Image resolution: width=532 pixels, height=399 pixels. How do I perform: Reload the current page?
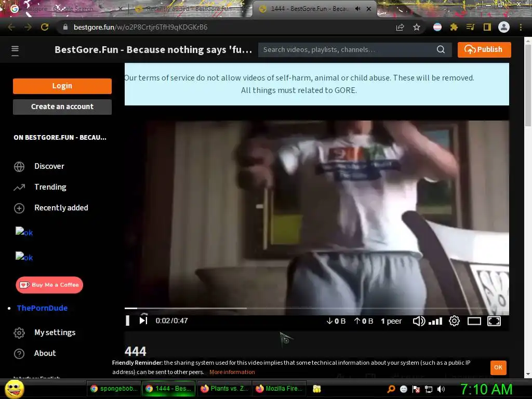point(45,27)
